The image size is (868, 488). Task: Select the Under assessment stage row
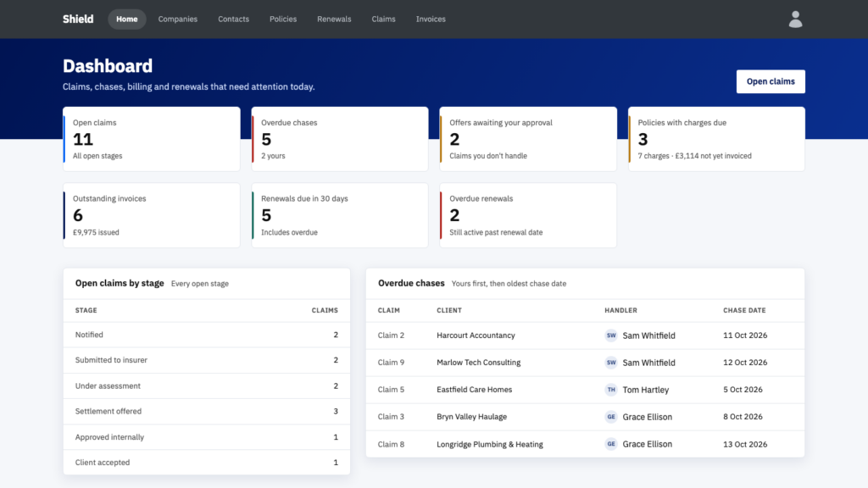(207, 385)
